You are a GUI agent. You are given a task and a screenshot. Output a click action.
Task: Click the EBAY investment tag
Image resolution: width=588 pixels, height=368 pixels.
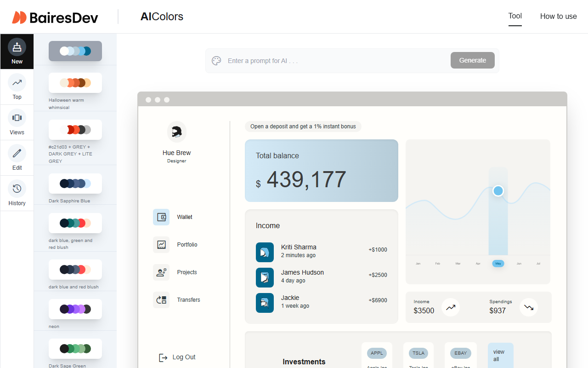(x=460, y=353)
